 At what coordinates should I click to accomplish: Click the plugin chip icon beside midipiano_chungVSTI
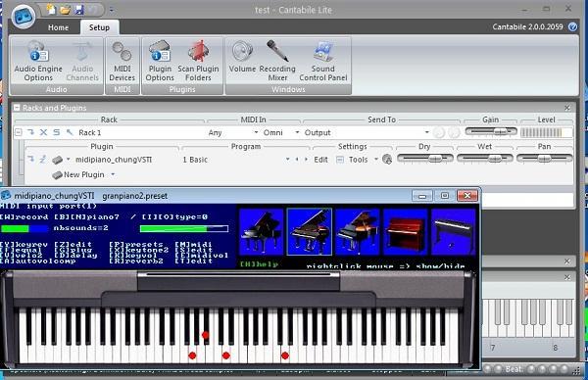[57, 160]
